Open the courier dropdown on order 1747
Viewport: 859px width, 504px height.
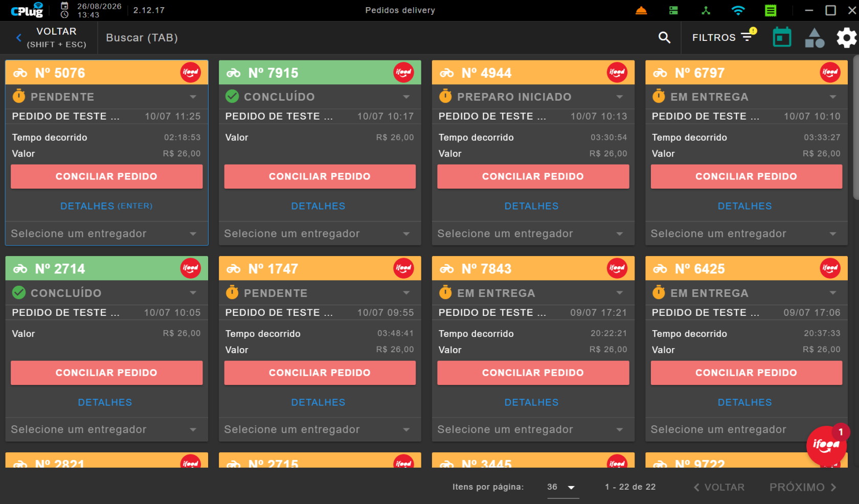[x=320, y=429]
